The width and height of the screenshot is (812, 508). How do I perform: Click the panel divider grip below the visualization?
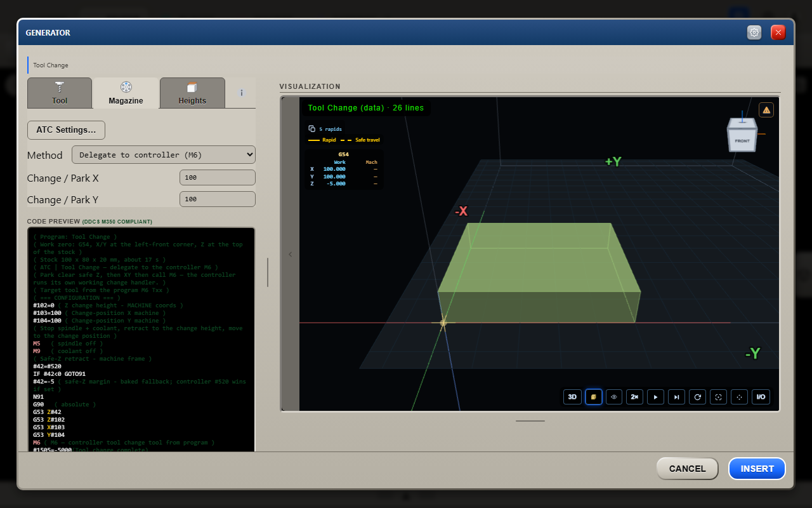[x=530, y=420]
